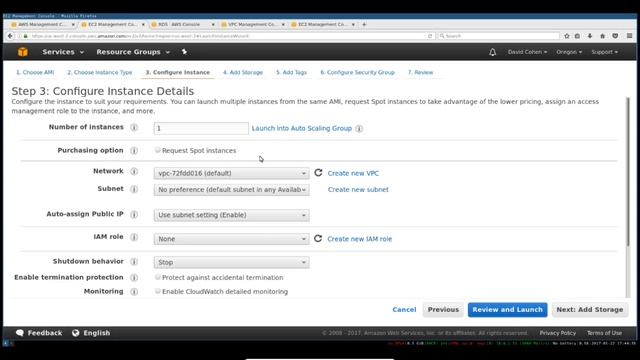Click info icon next to Shutdown behavior
This screenshot has width=640, height=360.
pos(134,262)
